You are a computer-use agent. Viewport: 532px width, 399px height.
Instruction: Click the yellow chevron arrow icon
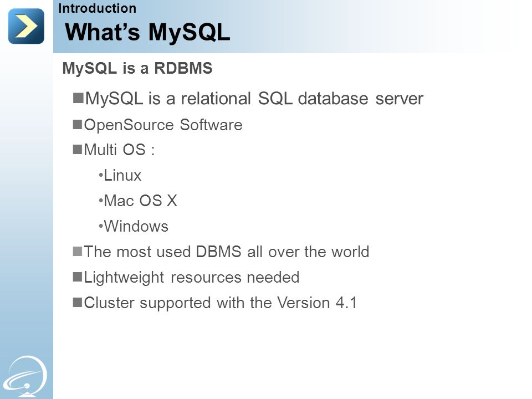tap(26, 26)
